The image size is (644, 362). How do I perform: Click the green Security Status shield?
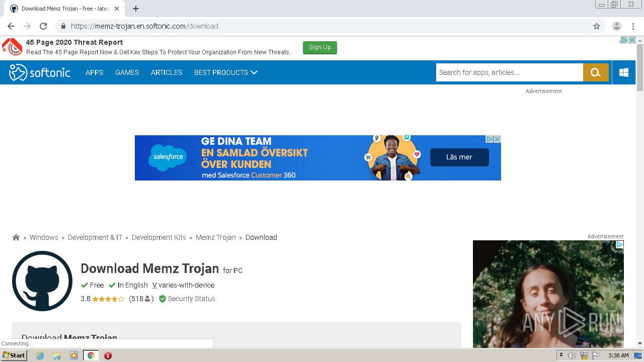pyautogui.click(x=163, y=299)
